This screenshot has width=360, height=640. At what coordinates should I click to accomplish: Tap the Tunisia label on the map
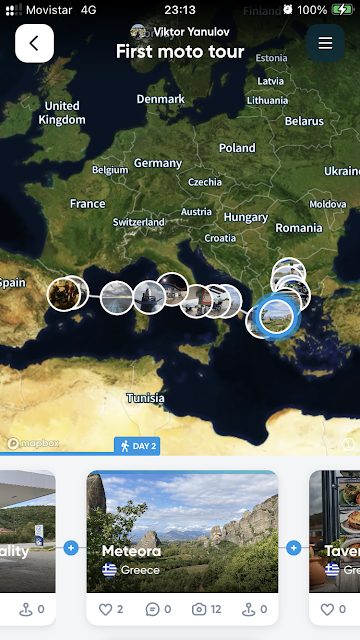(145, 398)
